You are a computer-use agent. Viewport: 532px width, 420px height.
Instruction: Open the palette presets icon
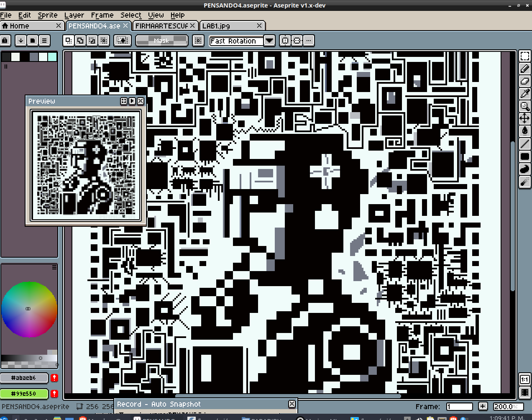click(x=32, y=41)
